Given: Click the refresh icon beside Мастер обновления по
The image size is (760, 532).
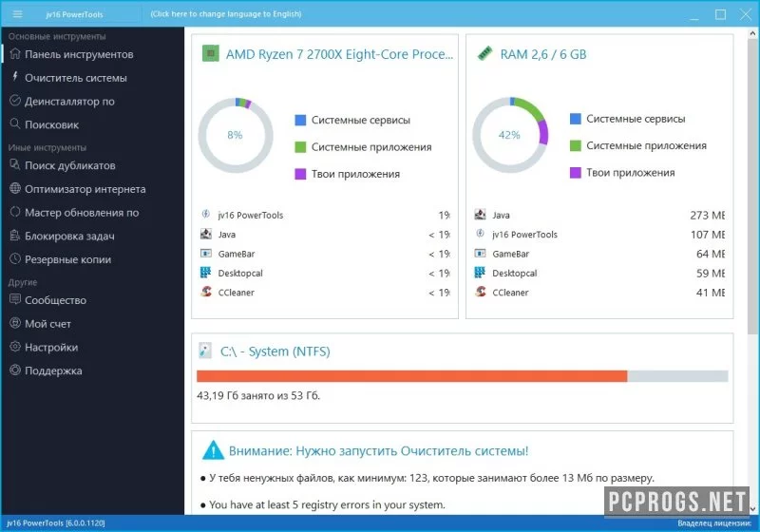Looking at the screenshot, I should (x=15, y=212).
